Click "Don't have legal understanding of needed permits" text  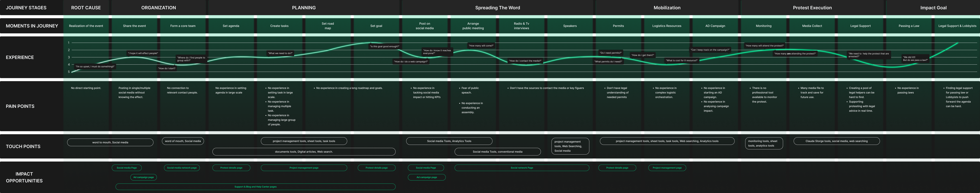pos(618,93)
